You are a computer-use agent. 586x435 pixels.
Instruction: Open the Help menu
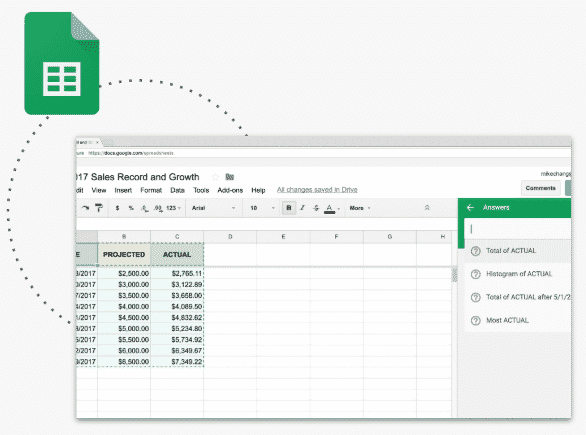[x=258, y=190]
